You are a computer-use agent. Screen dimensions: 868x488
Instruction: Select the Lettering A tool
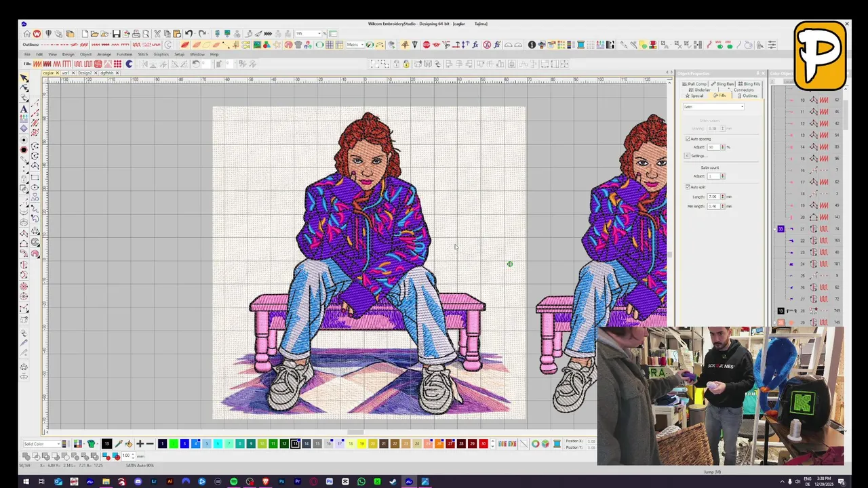tap(24, 108)
